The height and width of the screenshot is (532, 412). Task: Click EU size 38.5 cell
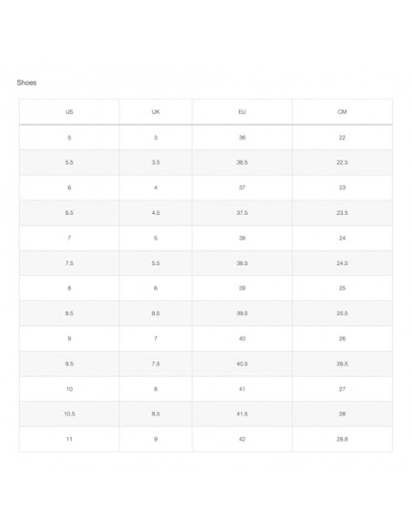pos(242,263)
